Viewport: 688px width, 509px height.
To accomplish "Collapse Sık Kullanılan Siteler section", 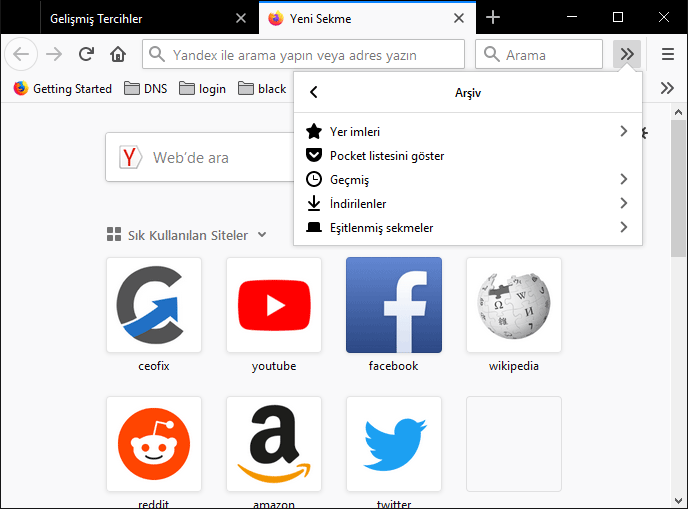I will click(x=262, y=235).
